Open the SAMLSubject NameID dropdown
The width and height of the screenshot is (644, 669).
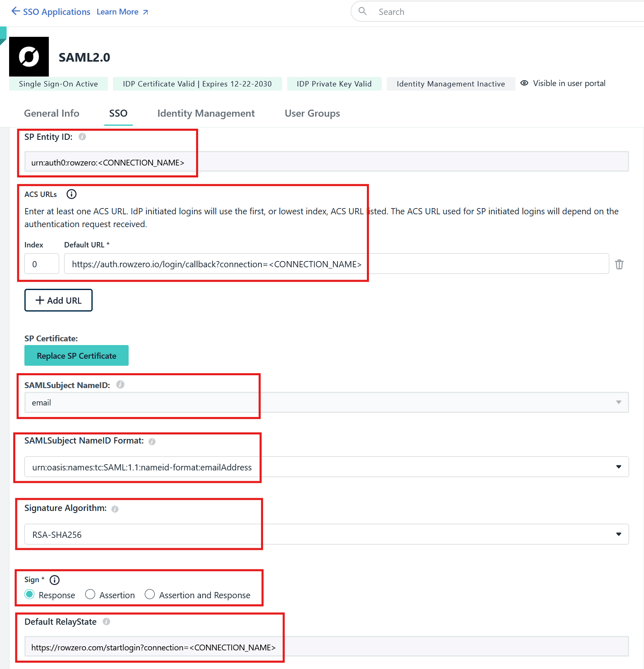coord(618,402)
